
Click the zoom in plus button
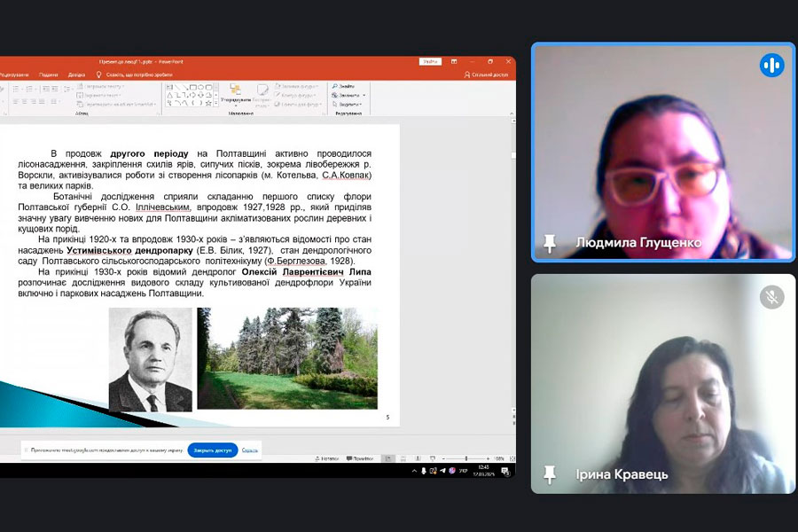click(x=488, y=458)
